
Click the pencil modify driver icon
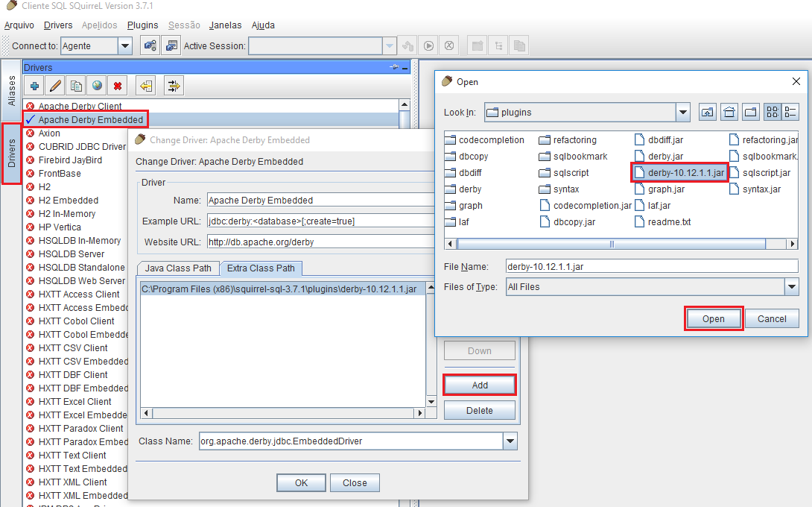coord(55,86)
